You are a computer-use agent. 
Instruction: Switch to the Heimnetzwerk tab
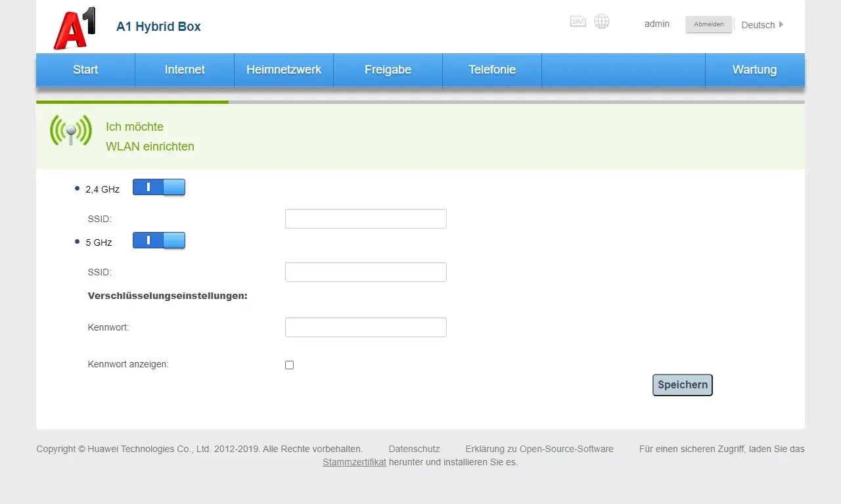pyautogui.click(x=284, y=70)
